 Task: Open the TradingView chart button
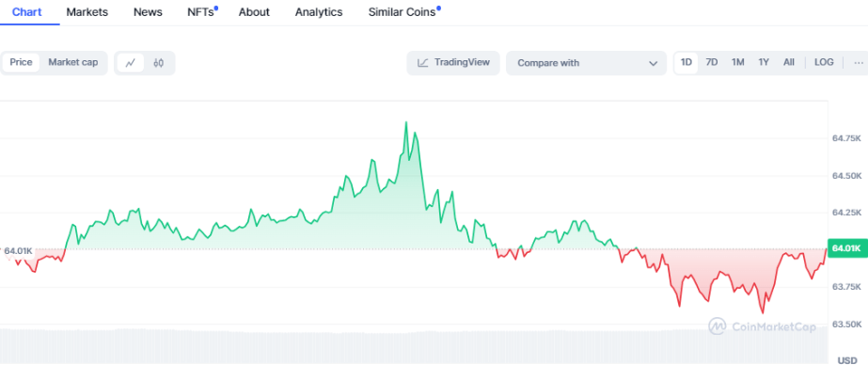(x=453, y=63)
